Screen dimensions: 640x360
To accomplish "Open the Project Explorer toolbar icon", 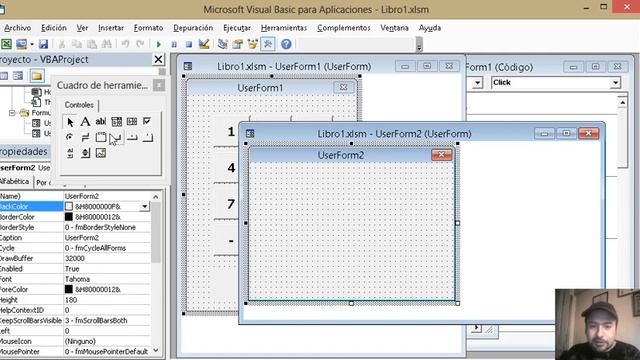I will tap(222, 44).
